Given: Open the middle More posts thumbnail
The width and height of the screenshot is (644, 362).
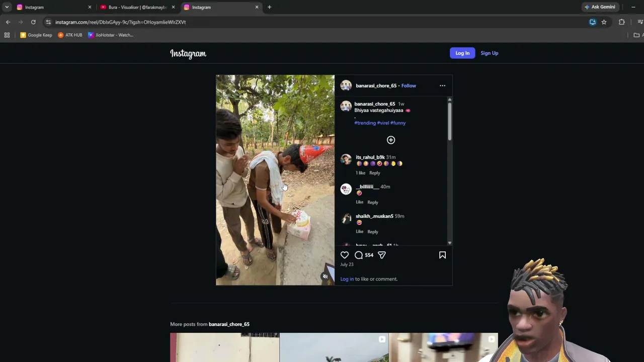Looking at the screenshot, I should pyautogui.click(x=334, y=347).
